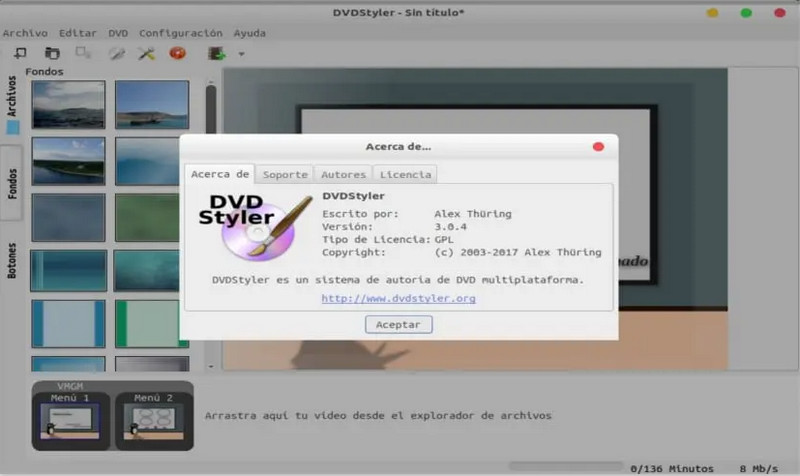
Task: Click the yellow minimize button of DVDStyler
Action: pyautogui.click(x=713, y=13)
